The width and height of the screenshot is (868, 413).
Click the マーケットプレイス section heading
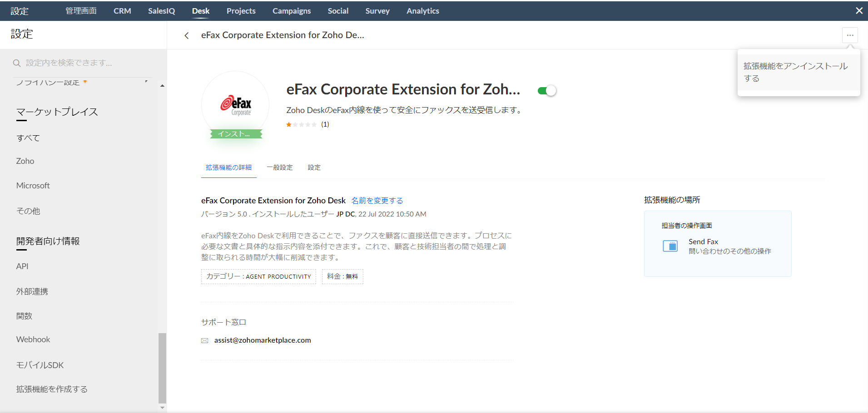[x=57, y=112]
